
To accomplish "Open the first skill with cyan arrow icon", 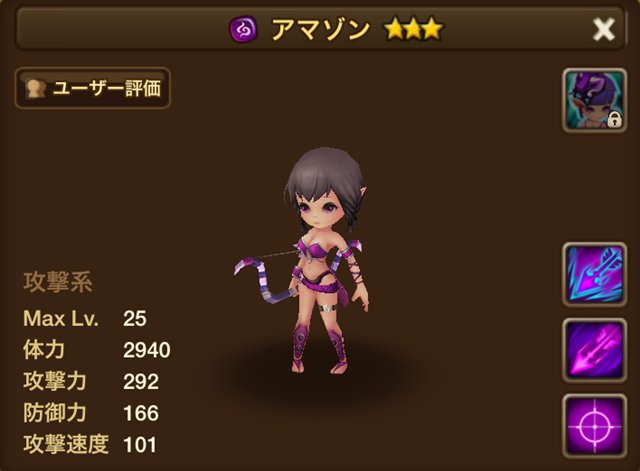I will pos(595,274).
